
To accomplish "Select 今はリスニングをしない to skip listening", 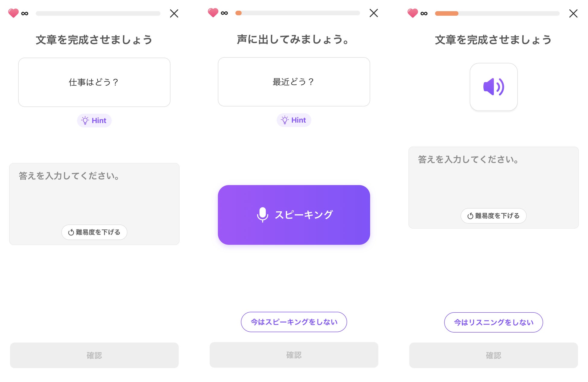I will tap(493, 322).
